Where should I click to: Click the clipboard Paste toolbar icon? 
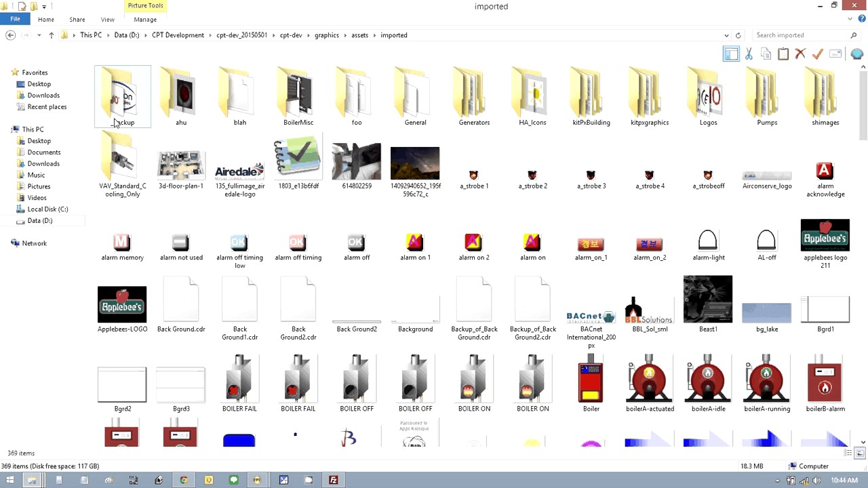pos(783,54)
